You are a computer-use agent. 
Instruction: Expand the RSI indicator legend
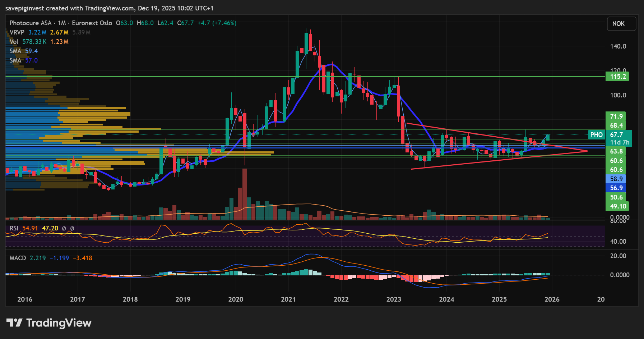click(14, 228)
